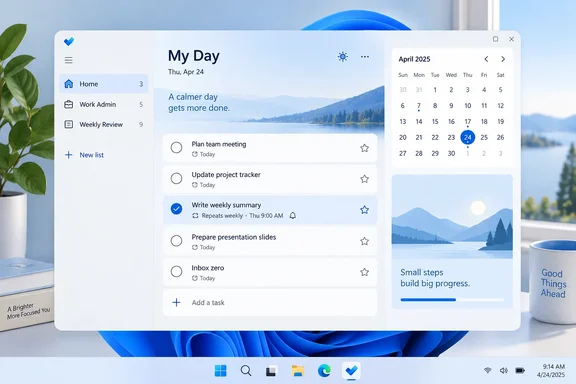The width and height of the screenshot is (576, 384).
Task: Open Wi-Fi settings in system tray
Action: click(x=488, y=370)
